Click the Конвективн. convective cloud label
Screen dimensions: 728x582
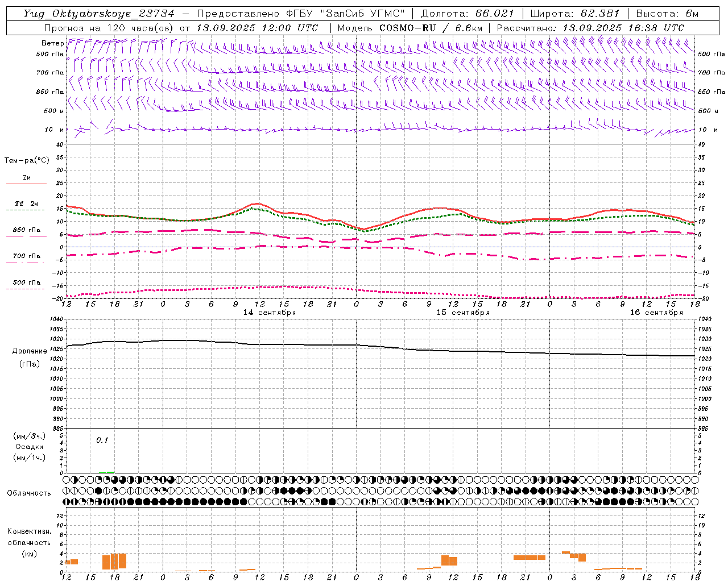[29, 531]
